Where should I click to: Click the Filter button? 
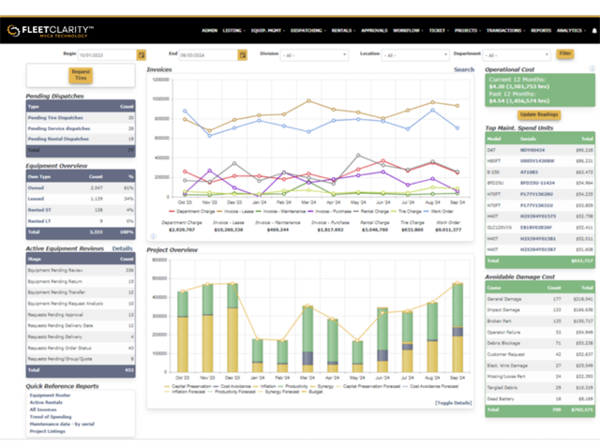565,54
